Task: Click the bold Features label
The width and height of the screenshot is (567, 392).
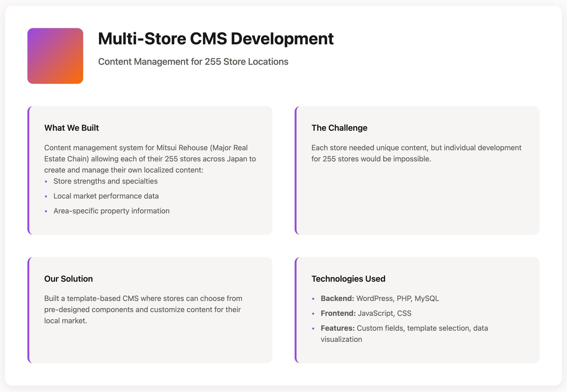Action: coord(337,328)
